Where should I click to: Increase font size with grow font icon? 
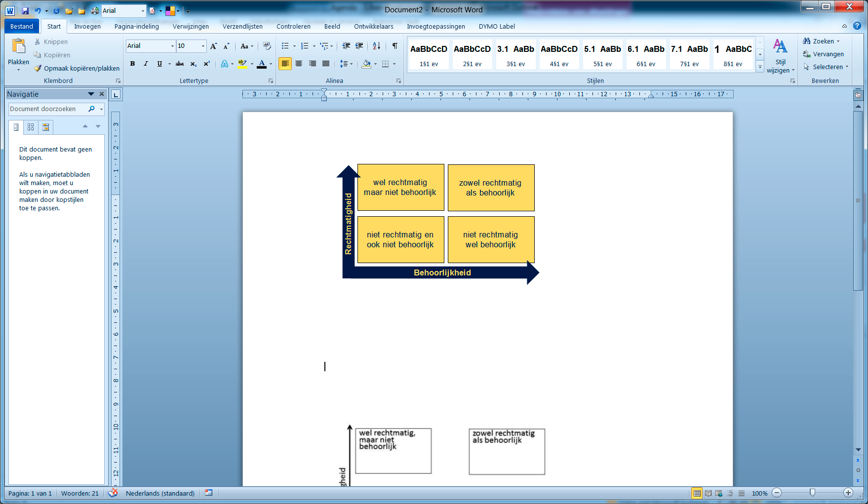point(213,46)
